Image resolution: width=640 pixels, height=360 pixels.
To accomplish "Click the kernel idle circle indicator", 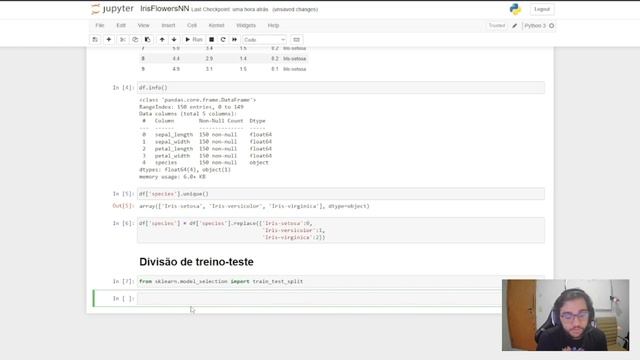I will [x=551, y=26].
